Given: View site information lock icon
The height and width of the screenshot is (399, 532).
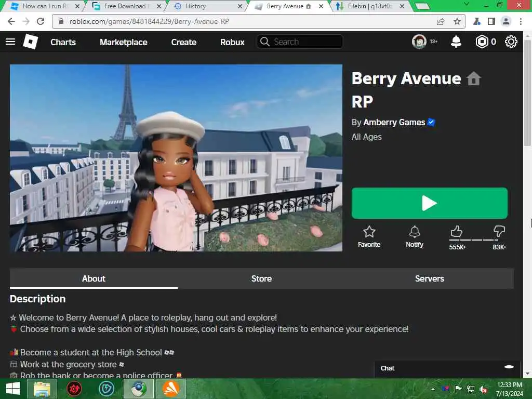Looking at the screenshot, I should 61,21.
